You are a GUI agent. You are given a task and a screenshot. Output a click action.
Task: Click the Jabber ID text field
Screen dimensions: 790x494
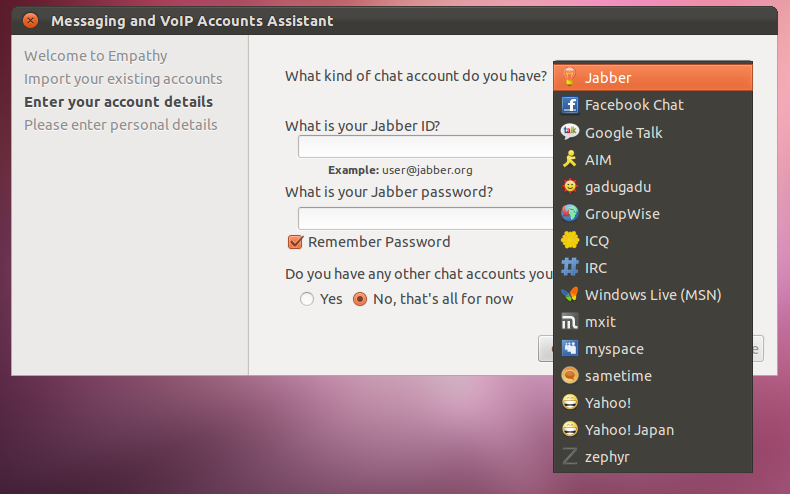pos(426,147)
